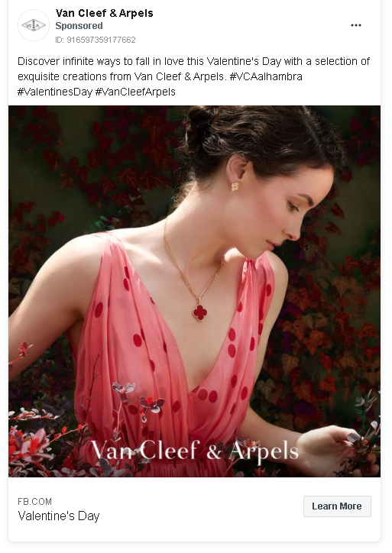The width and height of the screenshot is (392, 553).
Task: Click the 'Discover infinite ways' ad description text
Action: (x=193, y=76)
